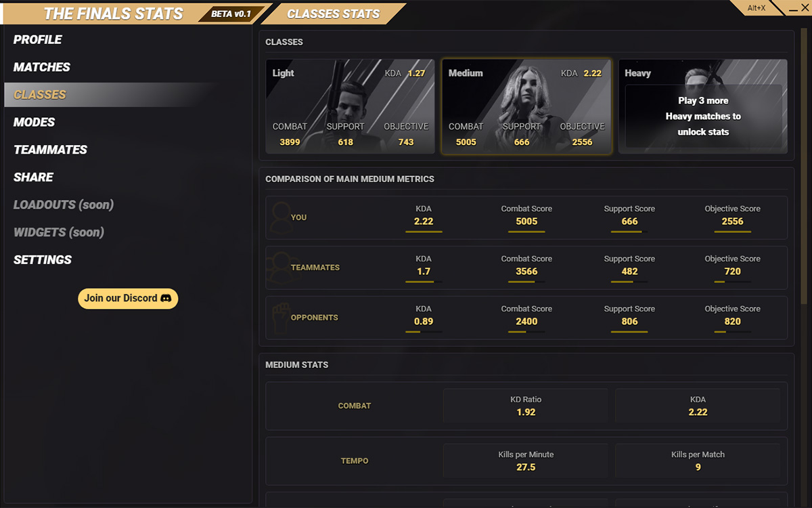Click COMPARISON OF MAIN MEDIUM METRICS heading
This screenshot has height=508, width=812.
click(350, 179)
